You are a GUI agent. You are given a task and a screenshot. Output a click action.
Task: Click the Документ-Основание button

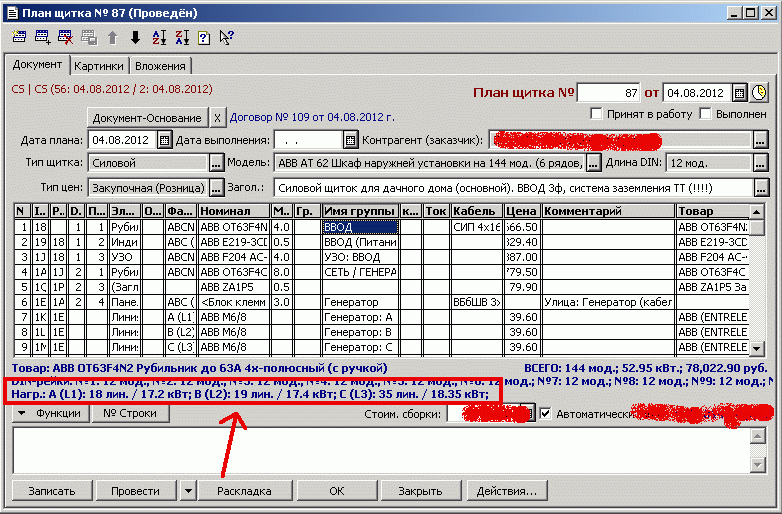147,117
